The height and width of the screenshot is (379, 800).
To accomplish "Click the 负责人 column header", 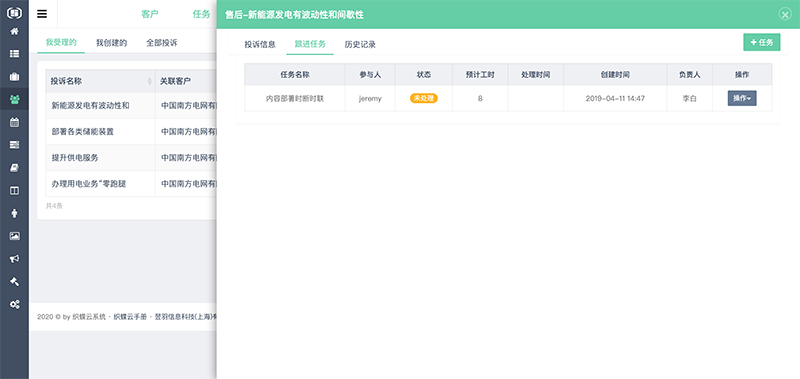I will tap(689, 74).
